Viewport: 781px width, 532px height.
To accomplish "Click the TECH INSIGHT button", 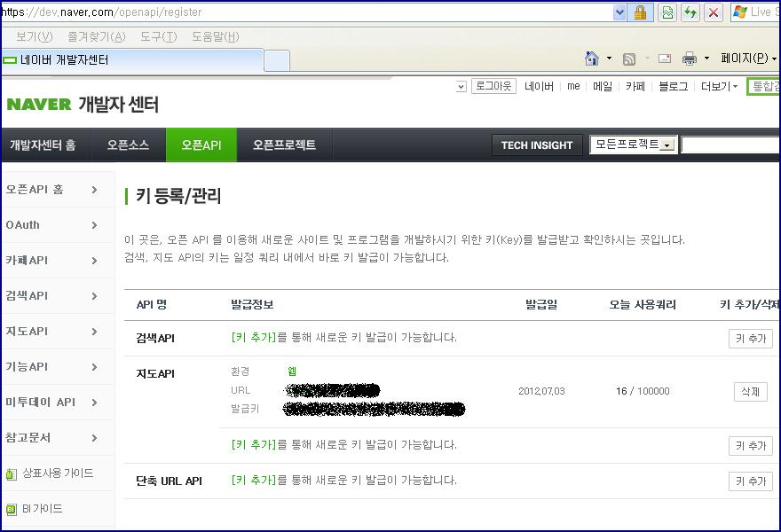I will (x=537, y=145).
